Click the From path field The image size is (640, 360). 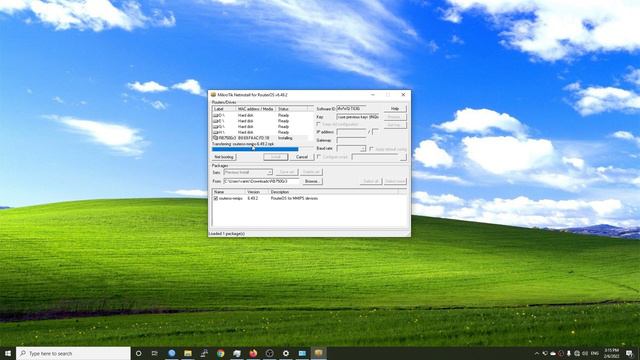[x=261, y=181]
